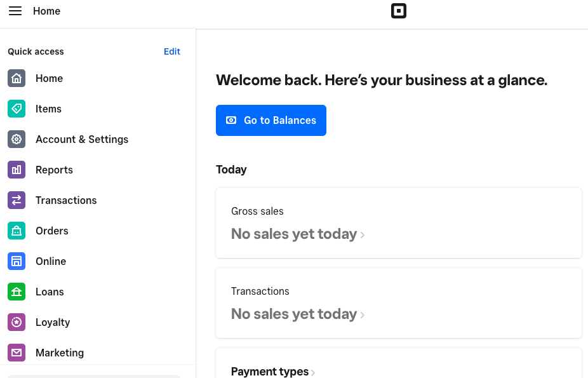Click the Items tag icon
The height and width of the screenshot is (378, 588).
17,109
